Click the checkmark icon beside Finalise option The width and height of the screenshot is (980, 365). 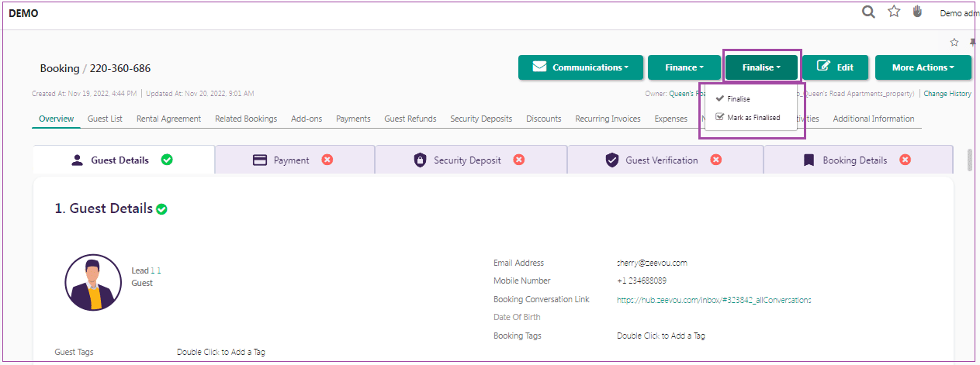tap(720, 98)
